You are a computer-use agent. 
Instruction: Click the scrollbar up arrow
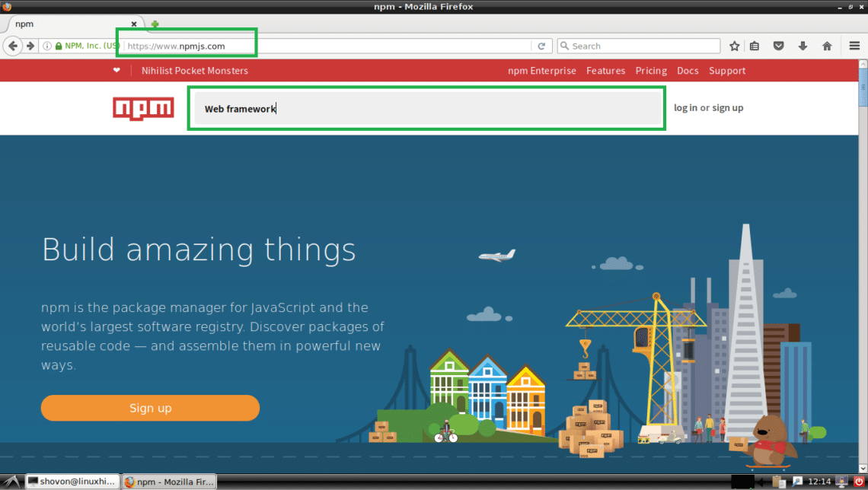(x=863, y=64)
